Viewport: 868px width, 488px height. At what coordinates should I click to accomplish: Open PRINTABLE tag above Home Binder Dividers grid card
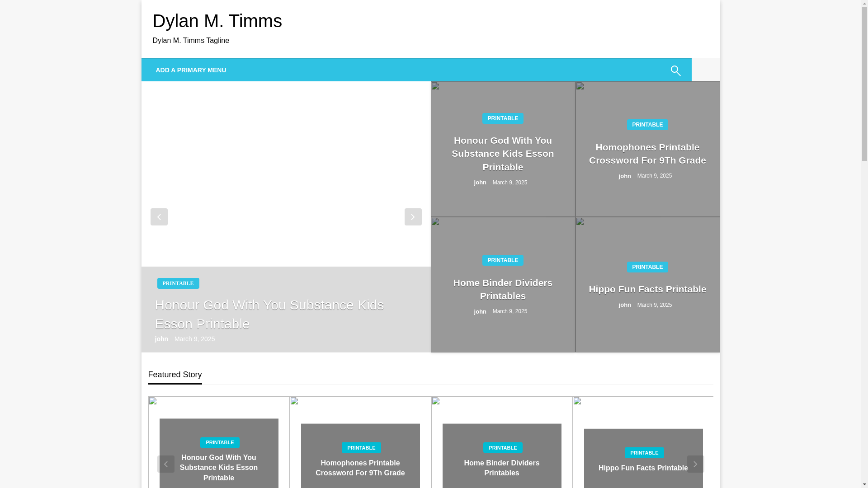(503, 260)
